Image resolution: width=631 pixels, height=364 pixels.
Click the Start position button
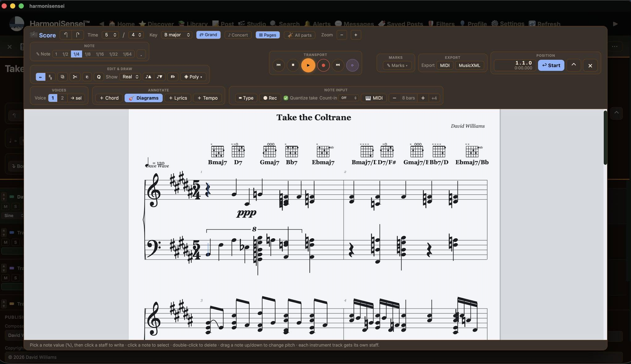551,65
